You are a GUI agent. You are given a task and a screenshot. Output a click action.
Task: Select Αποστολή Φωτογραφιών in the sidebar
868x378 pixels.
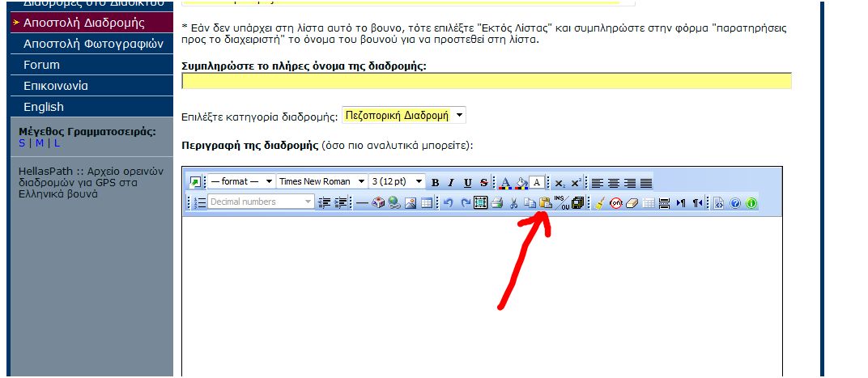93,44
